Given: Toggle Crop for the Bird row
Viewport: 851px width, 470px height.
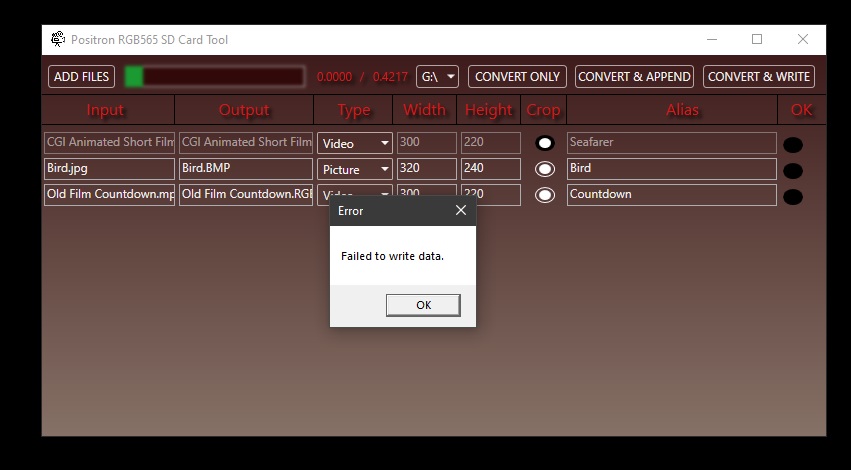Looking at the screenshot, I should coord(545,169).
